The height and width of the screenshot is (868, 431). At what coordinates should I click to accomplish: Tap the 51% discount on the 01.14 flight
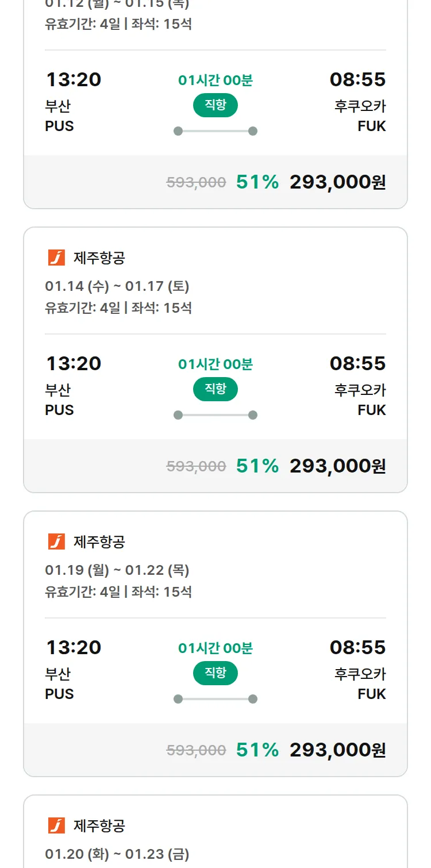click(257, 466)
